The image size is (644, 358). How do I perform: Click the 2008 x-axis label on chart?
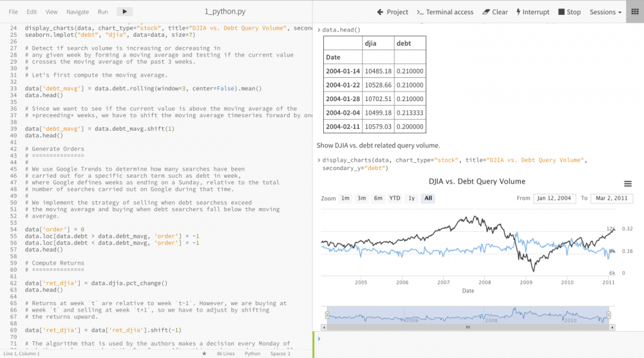(485, 283)
